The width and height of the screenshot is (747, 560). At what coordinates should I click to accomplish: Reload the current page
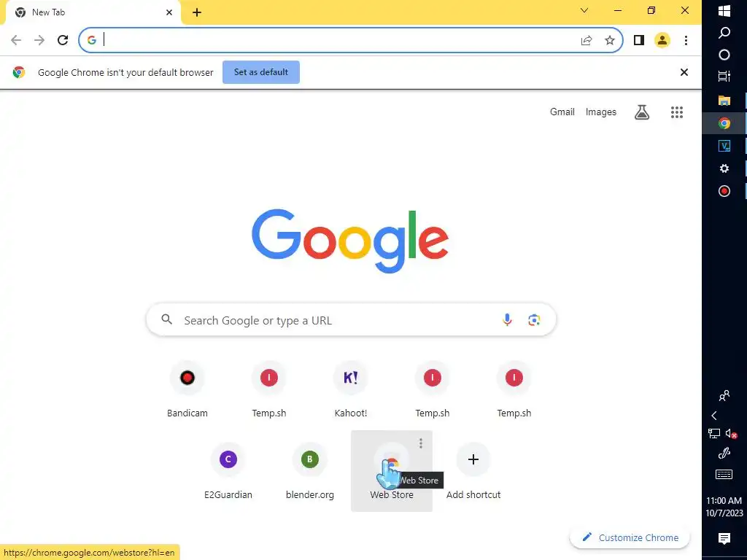click(63, 40)
